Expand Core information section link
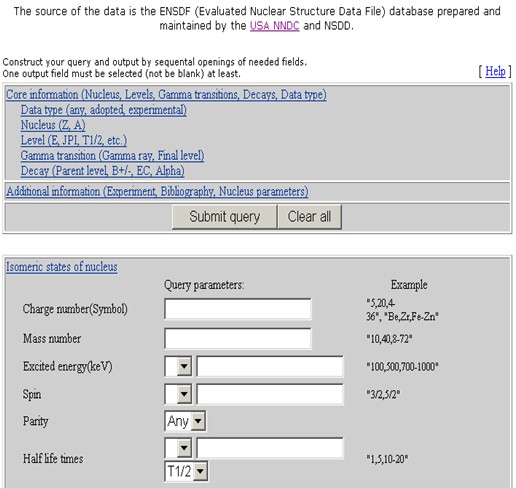This screenshot has width=516, height=489. 166,94
